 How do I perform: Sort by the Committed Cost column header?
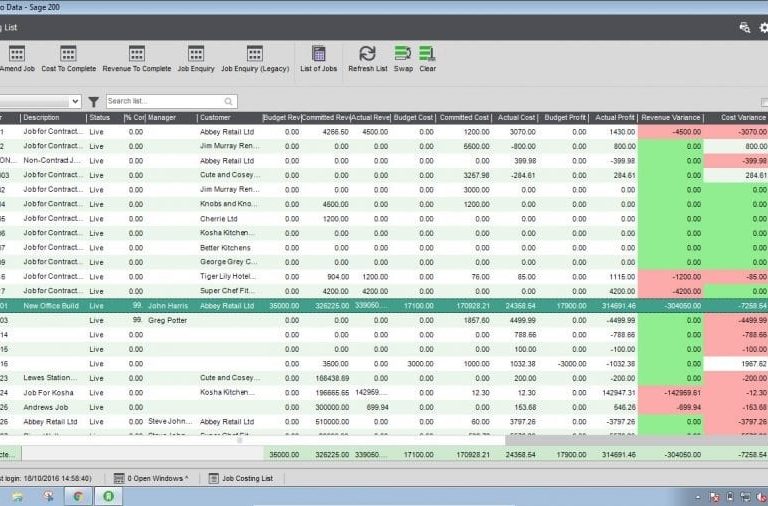[464, 118]
